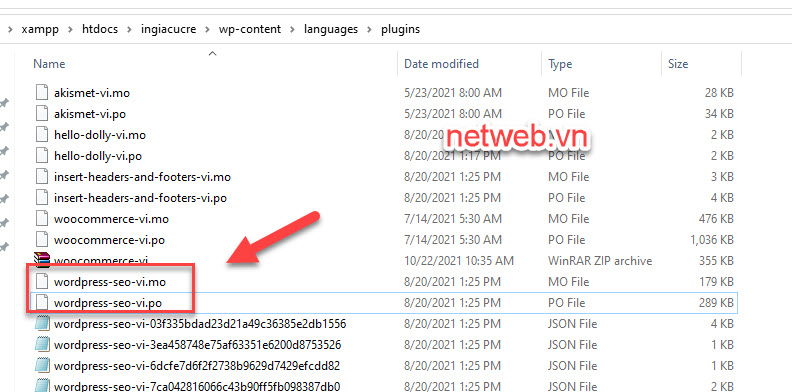Select wordpress-seo-vi-7ca042816066c43b90ff5fb098387db0 file name
This screenshot has width=792, height=392.
click(x=197, y=386)
